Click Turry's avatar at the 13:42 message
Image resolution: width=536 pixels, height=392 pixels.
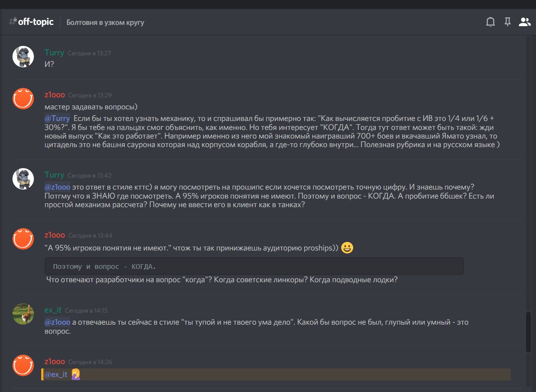click(x=23, y=179)
